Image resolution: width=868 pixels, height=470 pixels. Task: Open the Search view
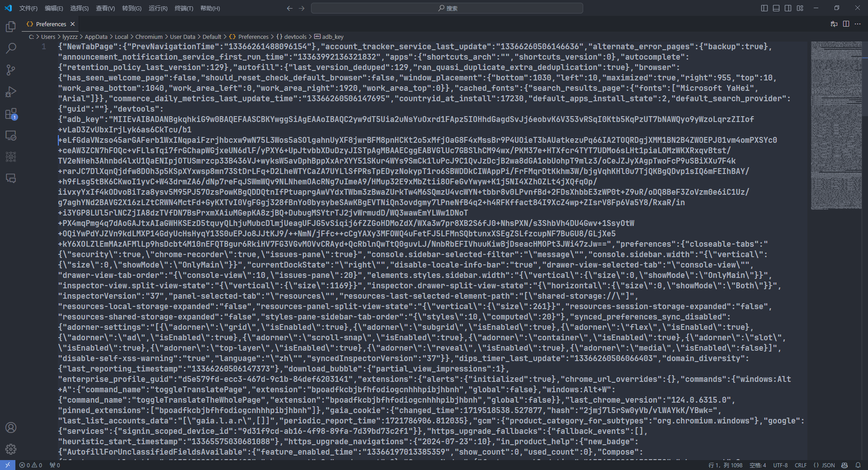click(10, 48)
